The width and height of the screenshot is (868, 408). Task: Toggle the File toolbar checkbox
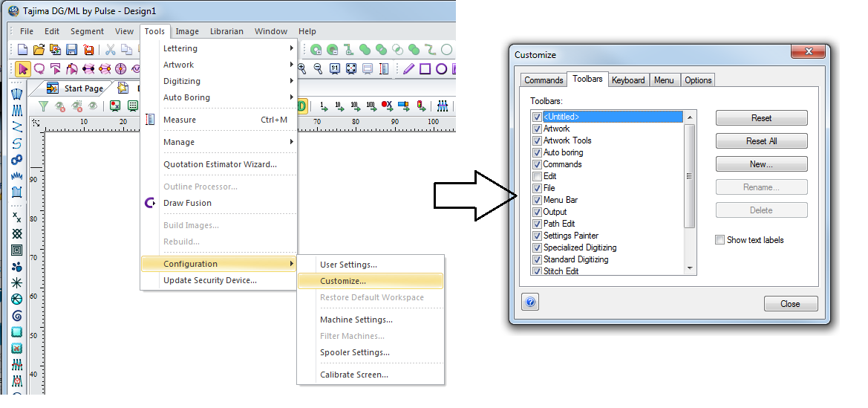(x=536, y=189)
